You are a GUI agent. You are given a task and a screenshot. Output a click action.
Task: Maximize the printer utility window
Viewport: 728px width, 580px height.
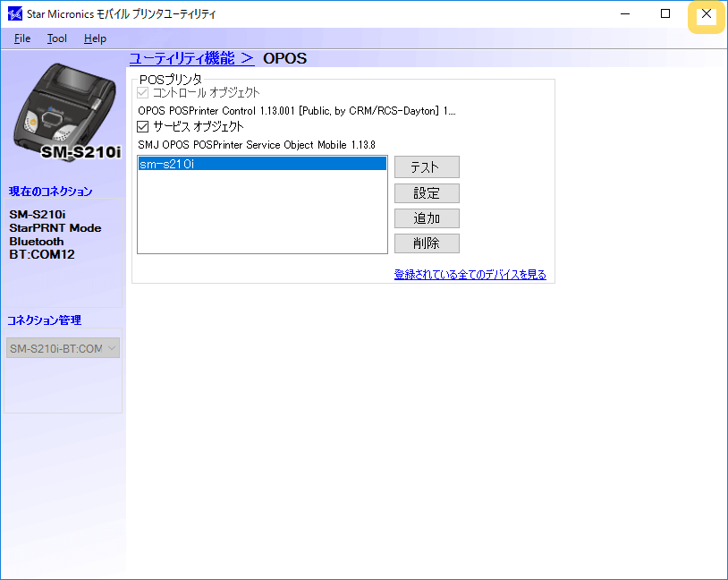[x=665, y=14]
